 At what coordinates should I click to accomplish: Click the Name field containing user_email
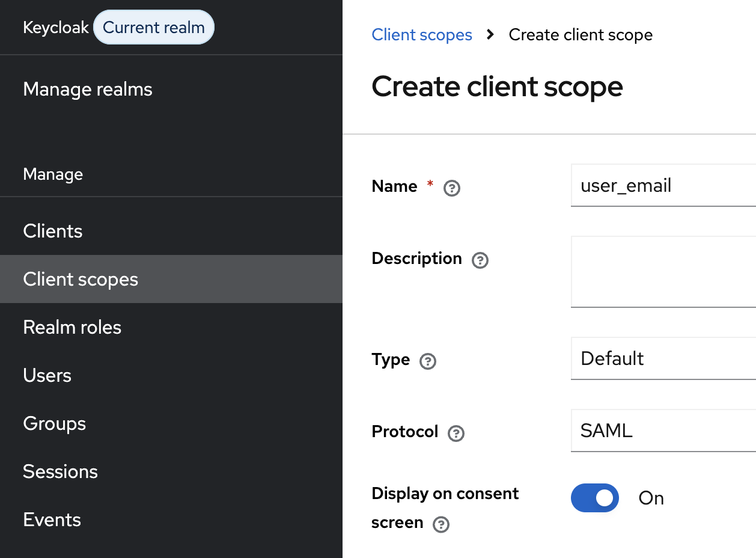[663, 185]
